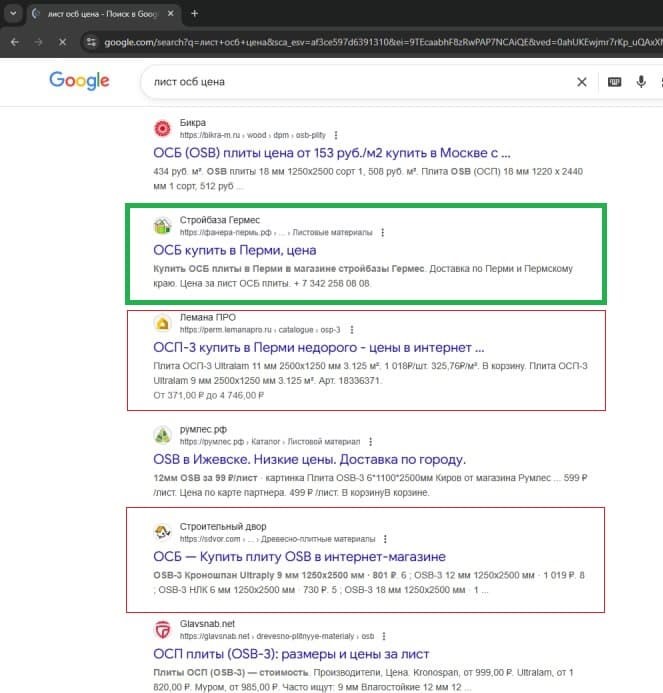Go back to previous page

click(x=15, y=42)
